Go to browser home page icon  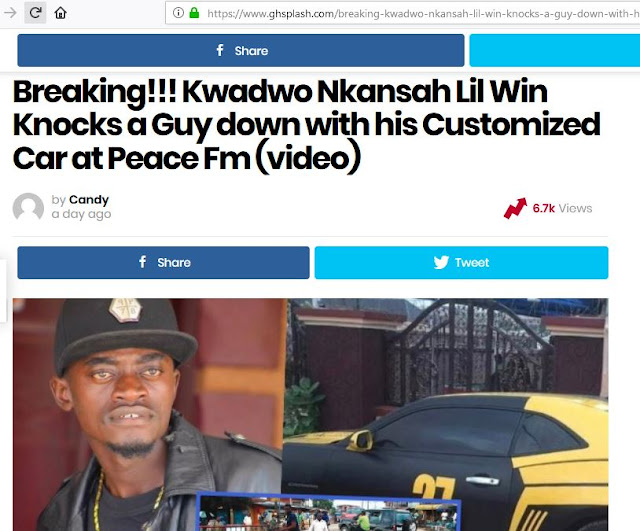tap(60, 13)
